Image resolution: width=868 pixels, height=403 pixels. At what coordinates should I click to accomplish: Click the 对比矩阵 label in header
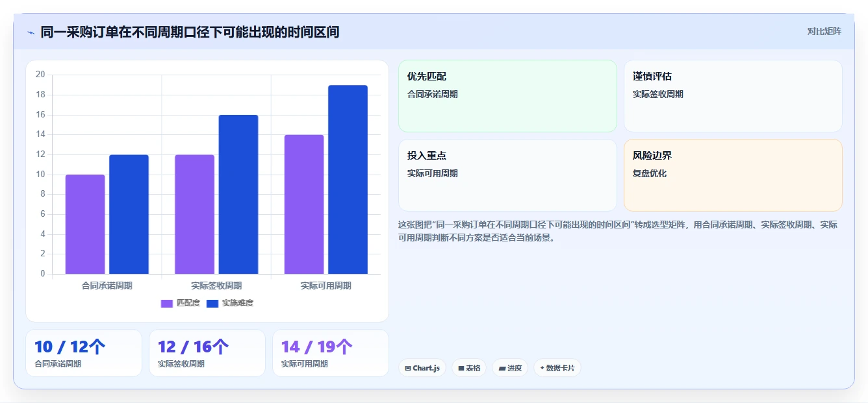824,32
